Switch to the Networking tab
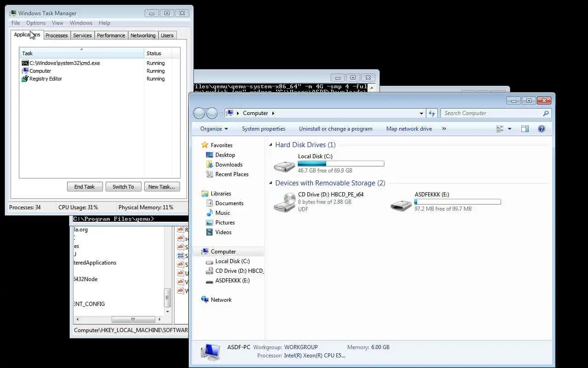The image size is (588, 368). click(143, 35)
